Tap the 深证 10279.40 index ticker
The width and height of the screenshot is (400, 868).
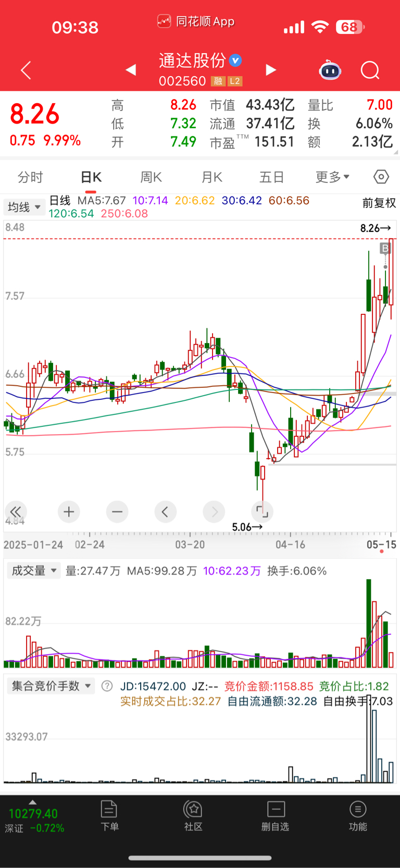34,821
